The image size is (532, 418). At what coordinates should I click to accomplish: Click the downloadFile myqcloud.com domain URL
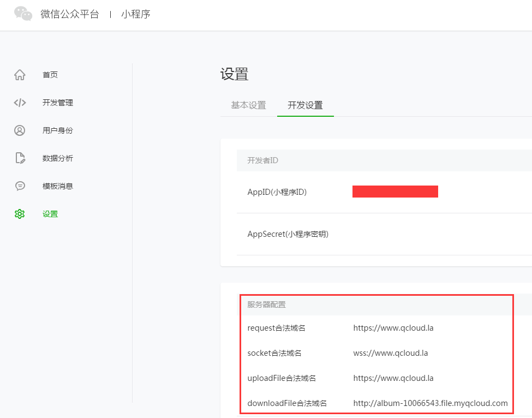click(x=430, y=403)
